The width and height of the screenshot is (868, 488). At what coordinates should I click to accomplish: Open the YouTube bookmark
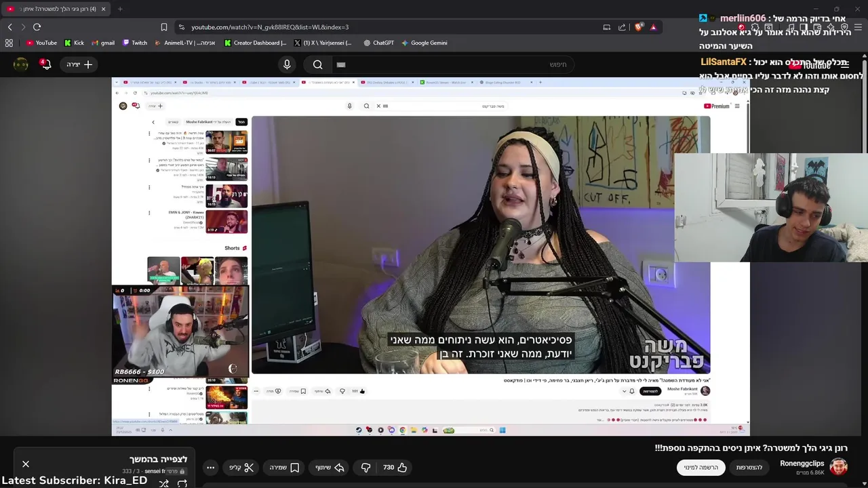point(41,43)
